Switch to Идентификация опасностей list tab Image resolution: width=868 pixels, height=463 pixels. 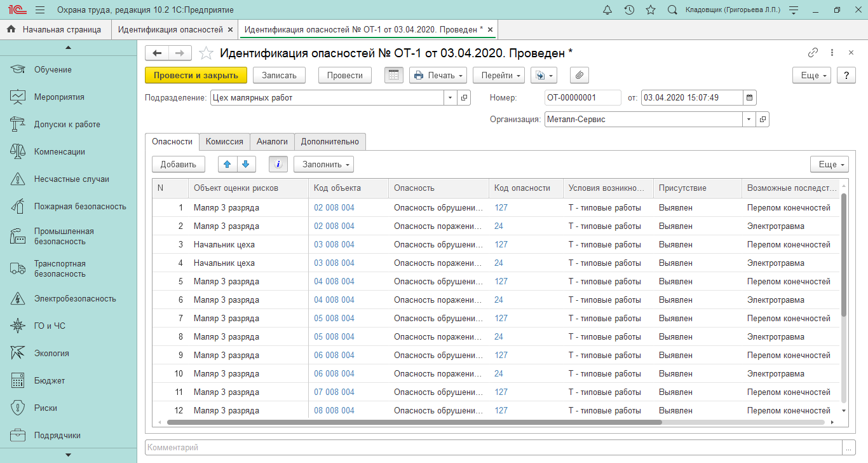170,29
